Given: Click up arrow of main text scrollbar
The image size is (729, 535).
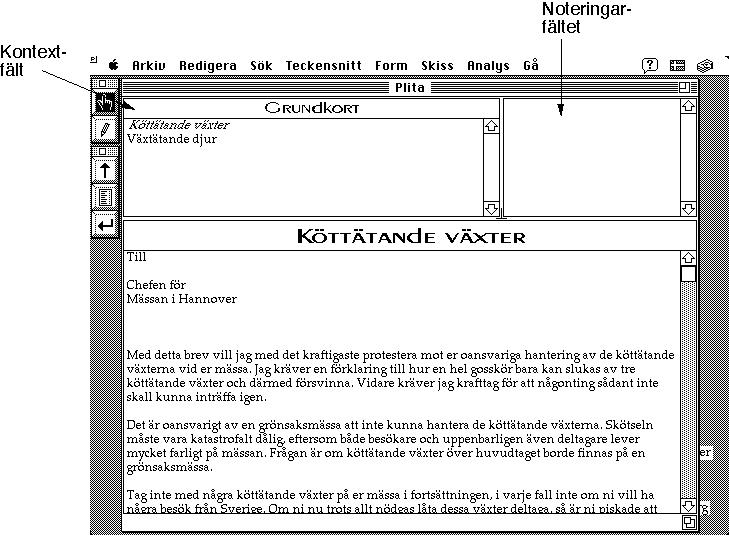Looking at the screenshot, I should (689, 258).
